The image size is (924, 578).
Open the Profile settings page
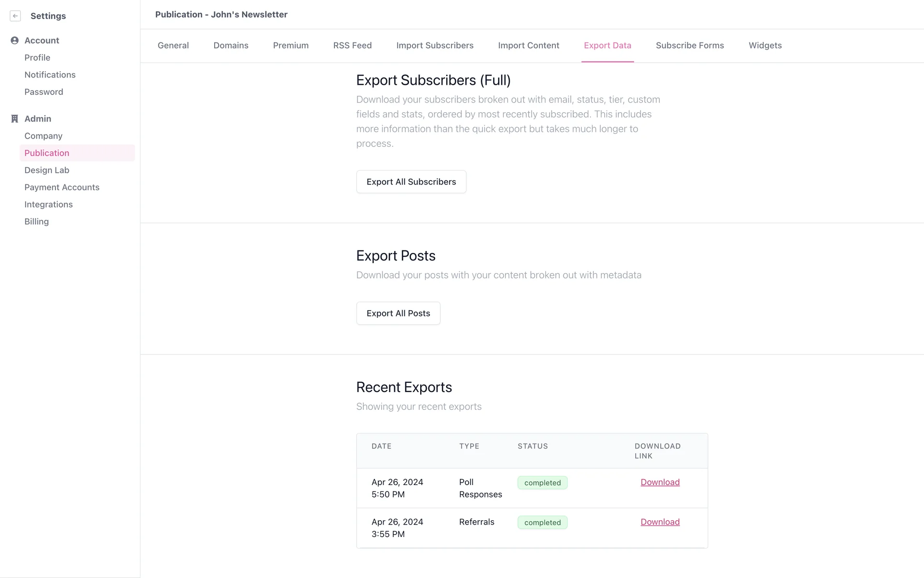point(37,58)
